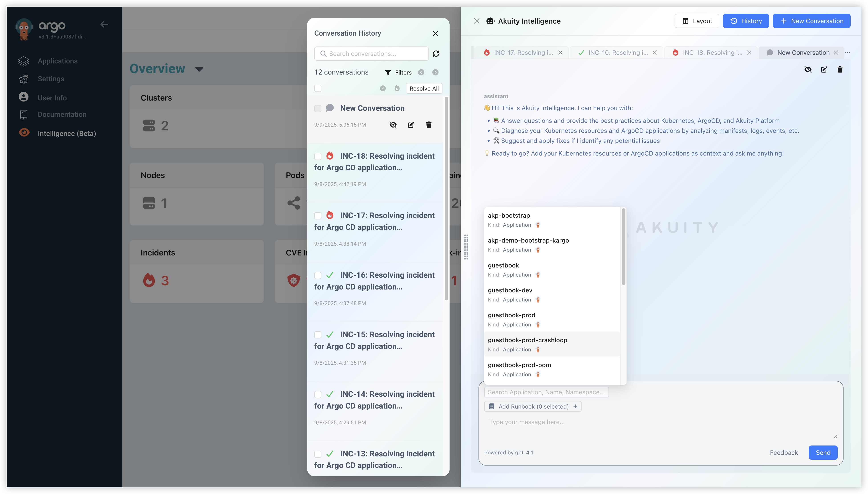Click trash icon in chat header
The width and height of the screenshot is (868, 494).
(x=840, y=70)
